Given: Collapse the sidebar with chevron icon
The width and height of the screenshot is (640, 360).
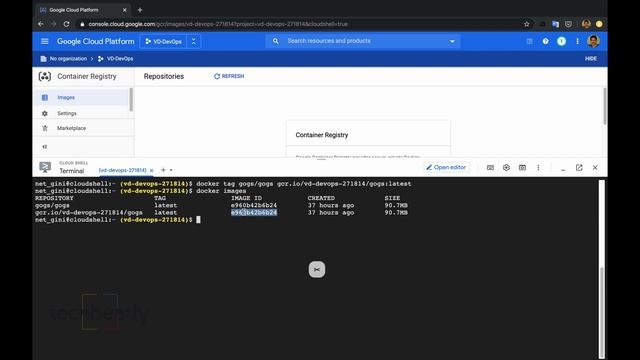Looking at the screenshot, I should (x=44, y=147).
